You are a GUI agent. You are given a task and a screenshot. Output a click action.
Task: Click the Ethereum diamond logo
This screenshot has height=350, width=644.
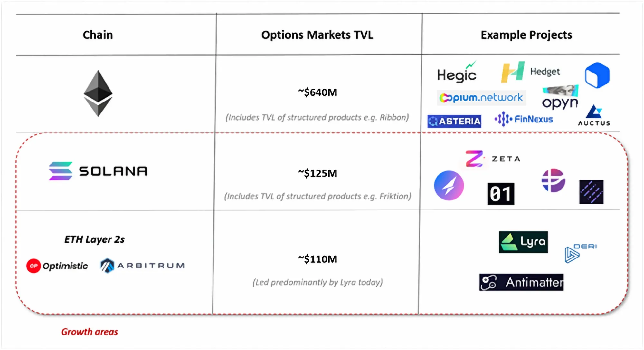click(x=98, y=93)
